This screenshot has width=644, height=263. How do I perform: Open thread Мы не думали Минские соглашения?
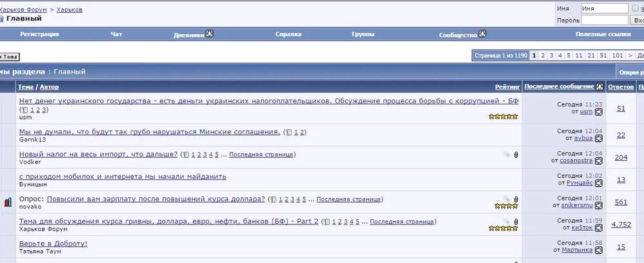pyautogui.click(x=150, y=132)
